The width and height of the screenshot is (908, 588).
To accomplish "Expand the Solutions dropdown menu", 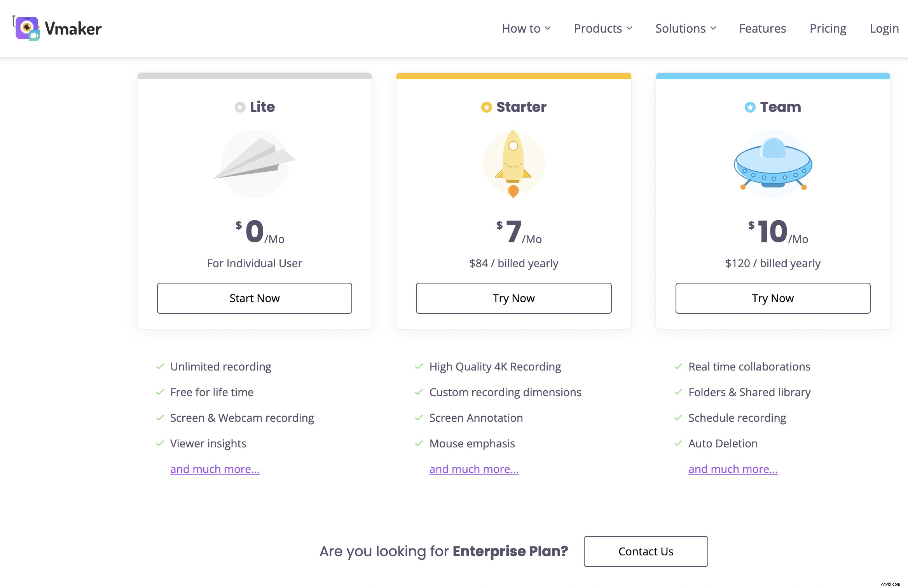I will click(685, 29).
